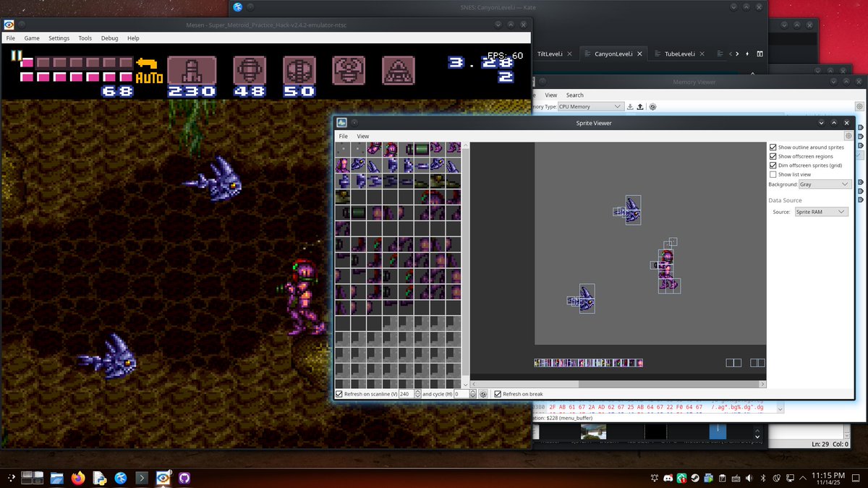
Task: Open Discord from system tray
Action: click(x=668, y=478)
